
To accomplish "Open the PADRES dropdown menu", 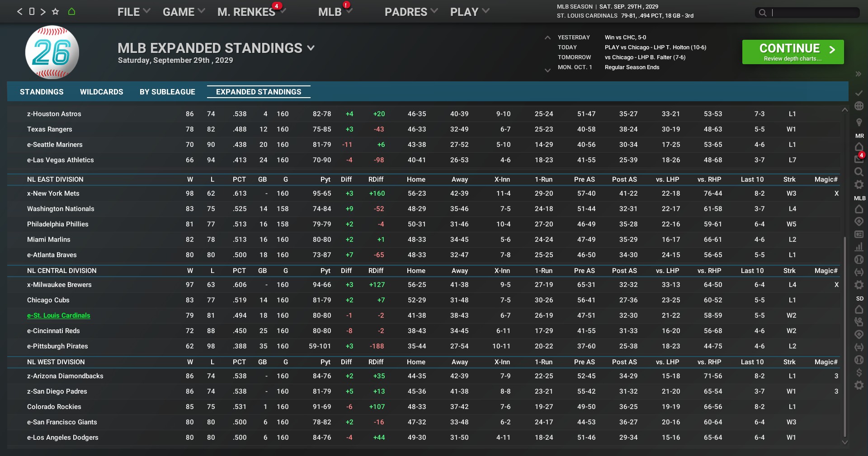I will (411, 12).
